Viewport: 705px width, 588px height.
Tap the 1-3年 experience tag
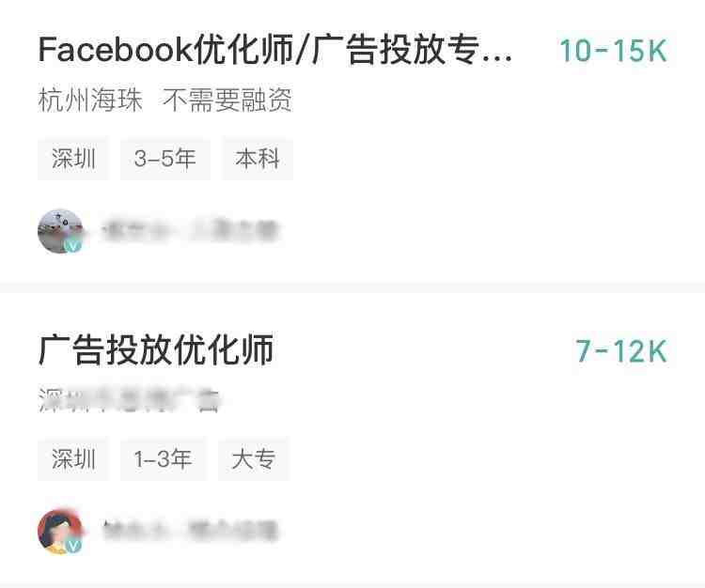[164, 459]
